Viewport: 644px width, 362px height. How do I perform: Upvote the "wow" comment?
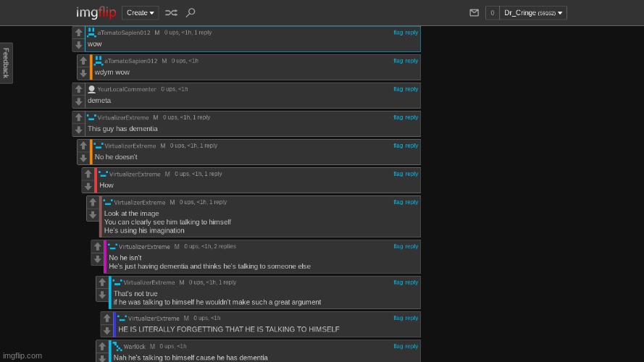[x=78, y=33]
